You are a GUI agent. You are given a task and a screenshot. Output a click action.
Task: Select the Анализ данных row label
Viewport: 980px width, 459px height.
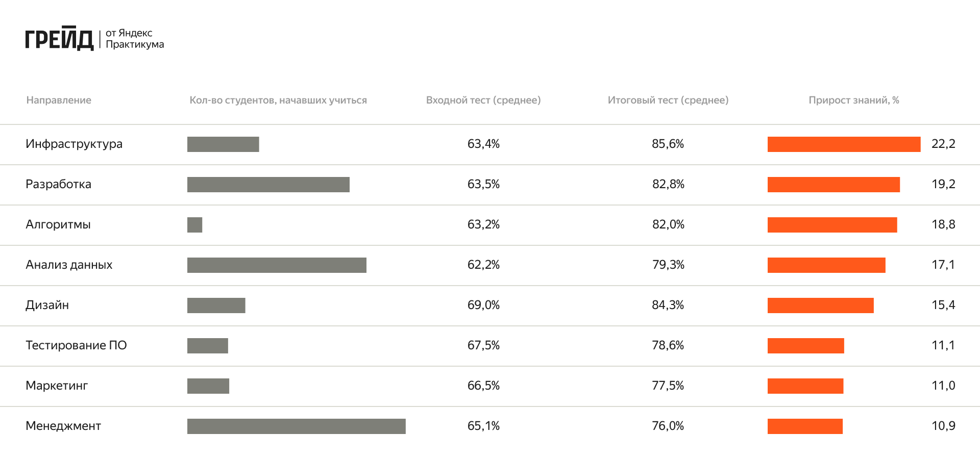(69, 265)
